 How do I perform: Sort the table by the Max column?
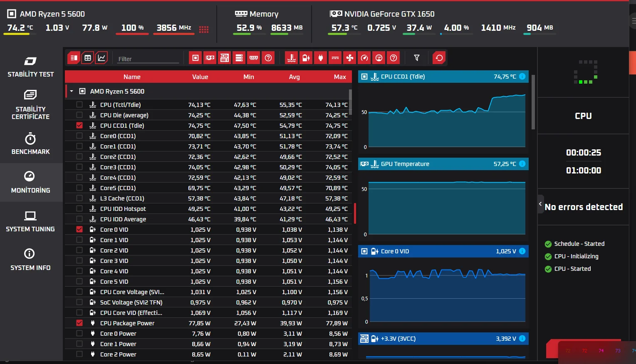pyautogui.click(x=339, y=77)
